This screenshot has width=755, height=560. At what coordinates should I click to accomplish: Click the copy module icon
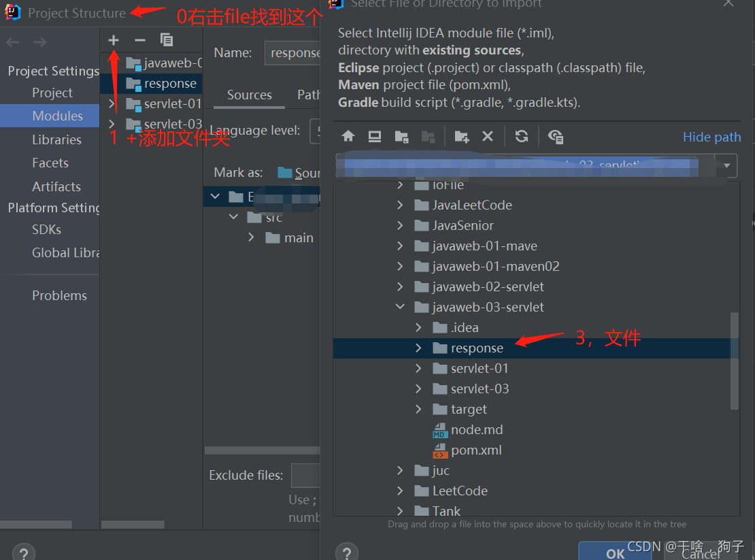click(167, 40)
